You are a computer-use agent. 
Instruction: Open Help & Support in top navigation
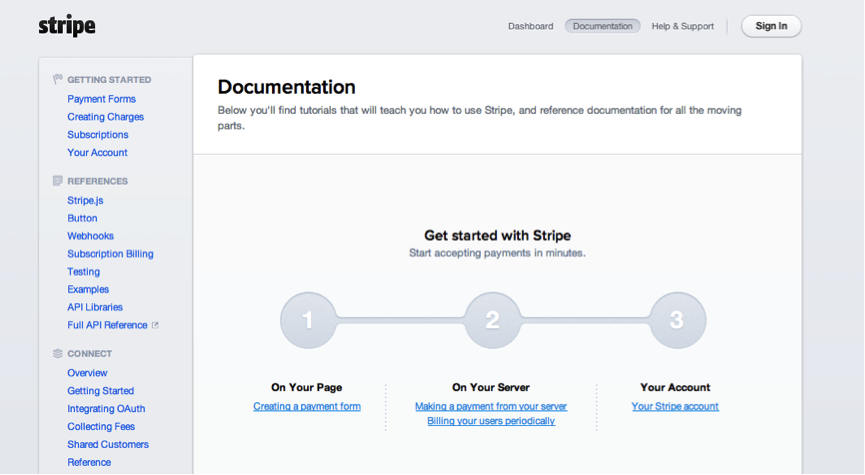683,26
